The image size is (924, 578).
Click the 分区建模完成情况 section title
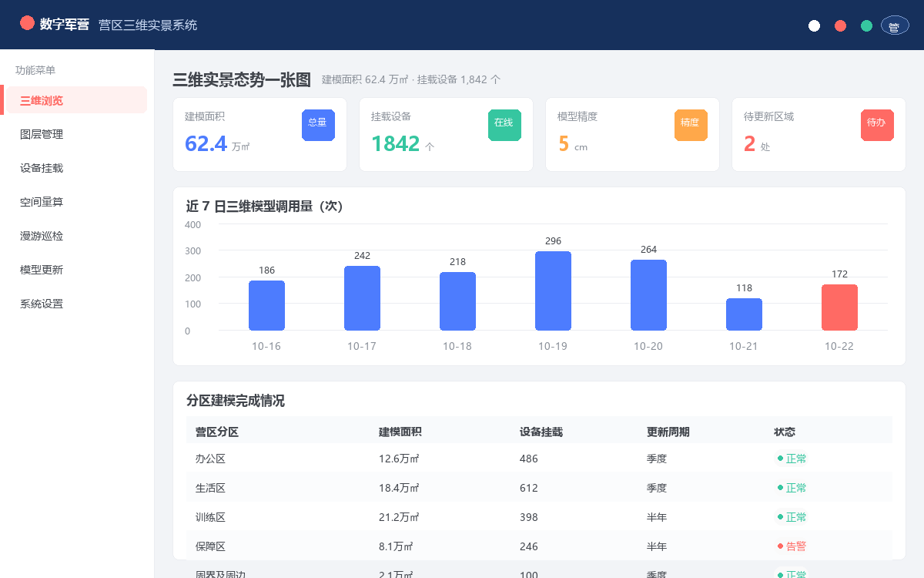[236, 401]
